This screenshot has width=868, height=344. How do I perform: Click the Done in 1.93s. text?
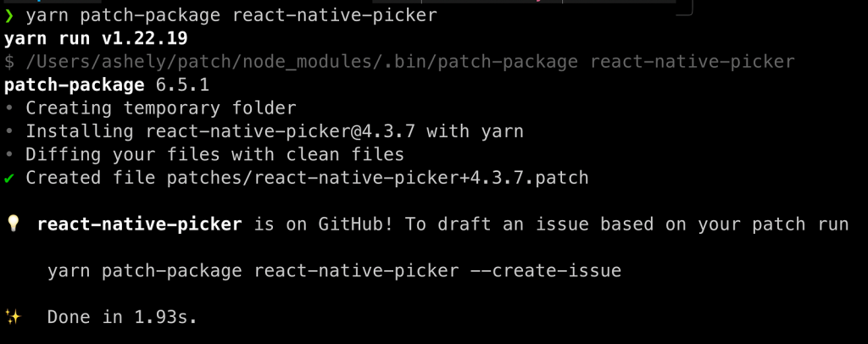coord(122,317)
